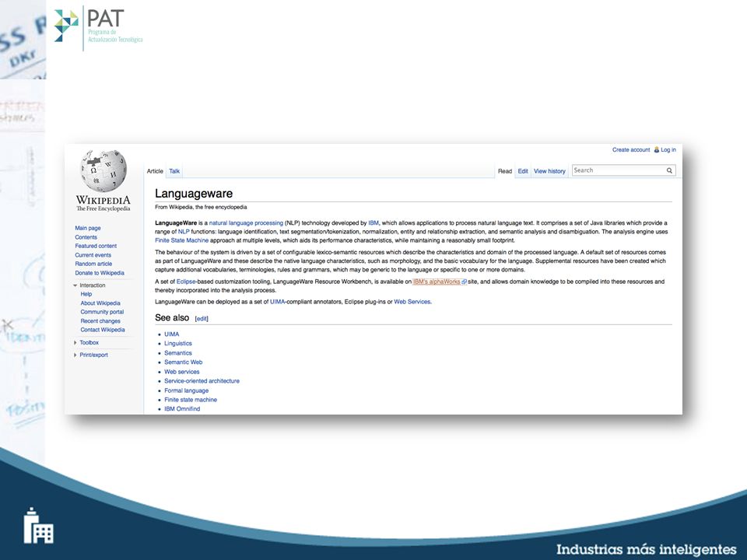Click the Donate to Wikipedia link
Image resolution: width=747 pixels, height=560 pixels.
coord(100,273)
